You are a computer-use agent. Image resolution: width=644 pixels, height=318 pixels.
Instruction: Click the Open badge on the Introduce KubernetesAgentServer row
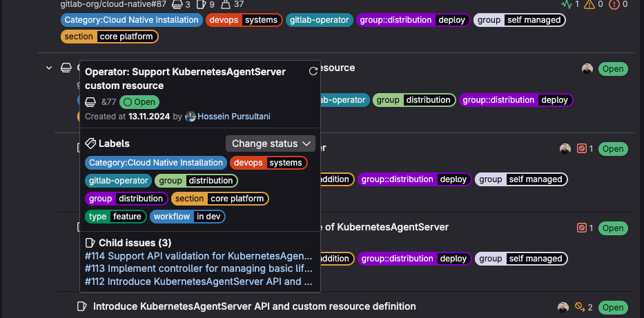pos(613,308)
